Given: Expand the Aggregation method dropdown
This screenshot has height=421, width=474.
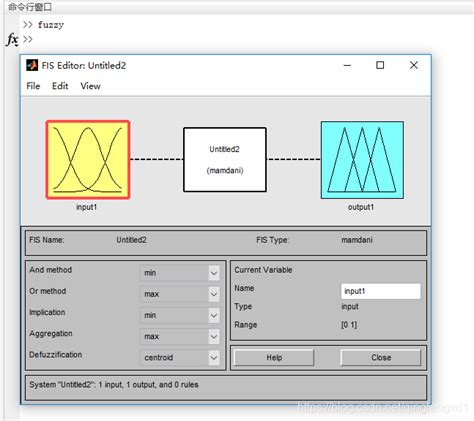Looking at the screenshot, I should click(180, 336).
